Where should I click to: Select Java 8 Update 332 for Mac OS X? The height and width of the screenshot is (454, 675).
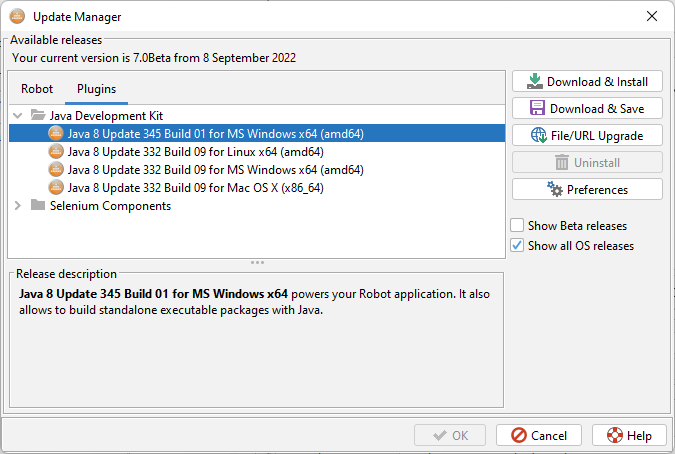195,188
